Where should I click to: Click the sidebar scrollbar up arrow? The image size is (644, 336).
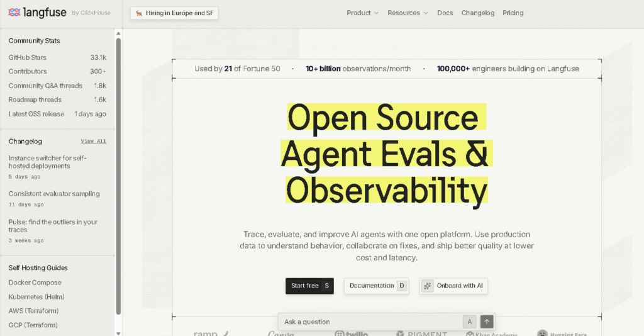[x=118, y=34]
